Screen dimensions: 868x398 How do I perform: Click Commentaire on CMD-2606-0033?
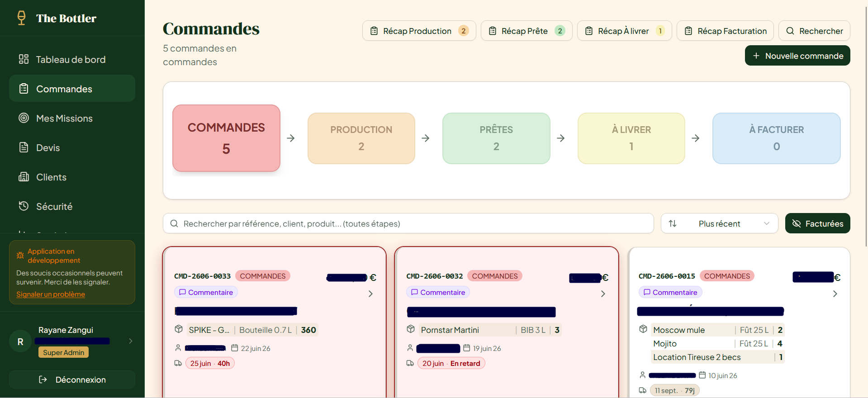[206, 292]
